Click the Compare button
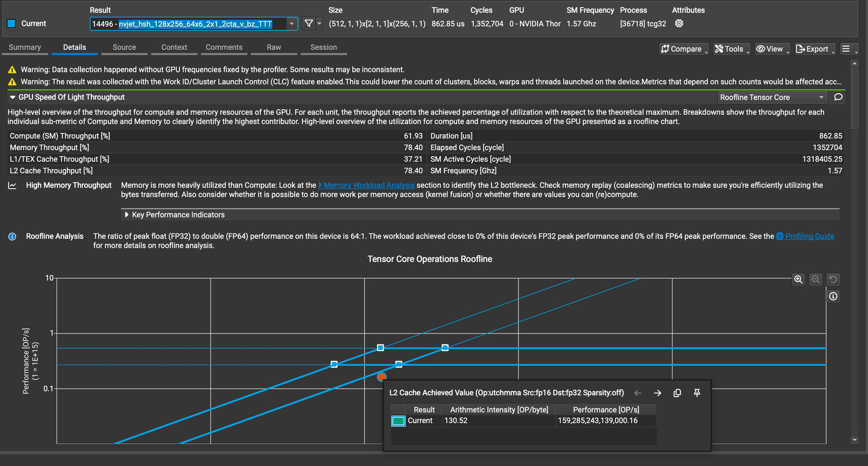868x466 pixels. click(683, 49)
